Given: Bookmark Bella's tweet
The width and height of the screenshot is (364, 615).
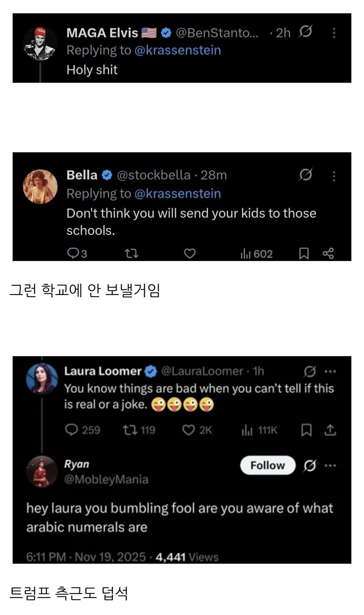Looking at the screenshot, I should tap(304, 254).
